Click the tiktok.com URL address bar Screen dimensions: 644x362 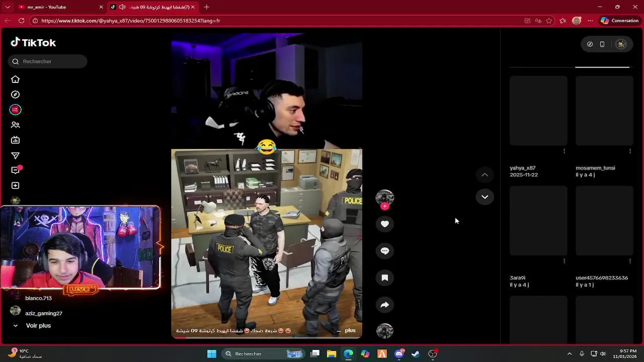click(x=277, y=21)
